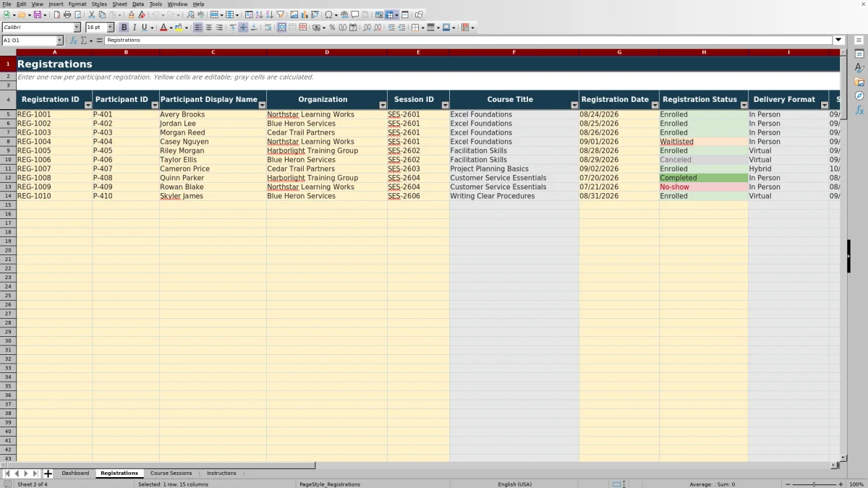
Task: Insert an image via toolbar icon
Action: [x=294, y=14]
